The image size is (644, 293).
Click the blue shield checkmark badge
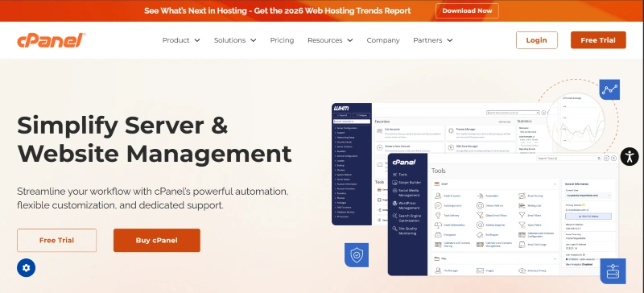pos(356,255)
